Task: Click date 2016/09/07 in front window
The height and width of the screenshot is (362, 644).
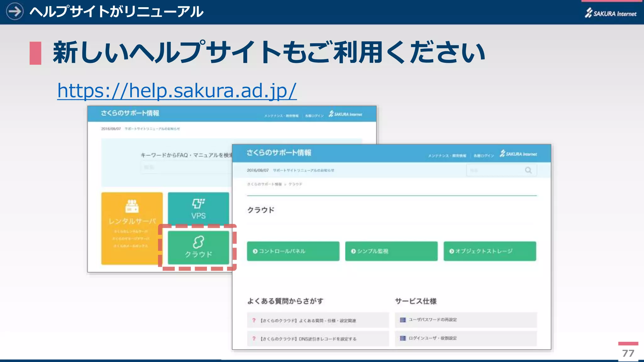Action: (x=258, y=170)
